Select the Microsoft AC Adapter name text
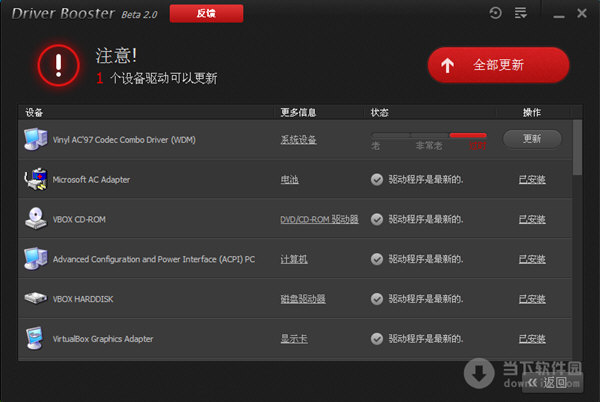 [x=91, y=180]
